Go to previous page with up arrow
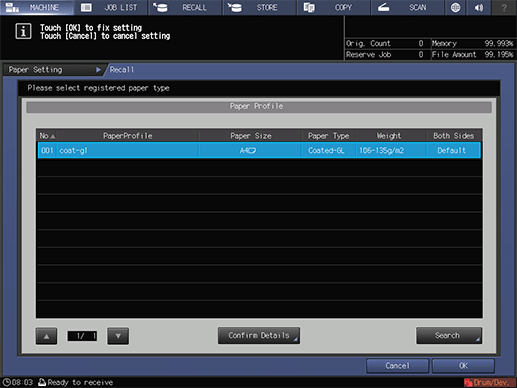 click(46, 336)
